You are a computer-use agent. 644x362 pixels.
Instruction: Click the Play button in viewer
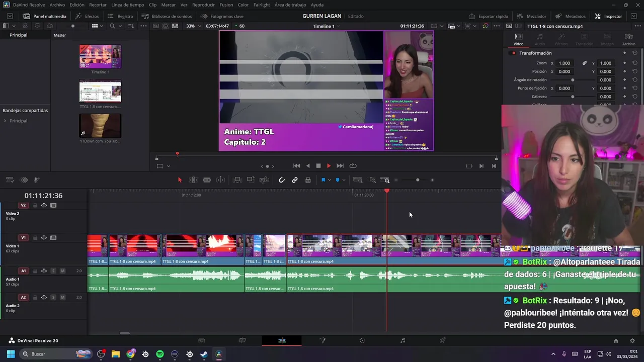tap(329, 166)
